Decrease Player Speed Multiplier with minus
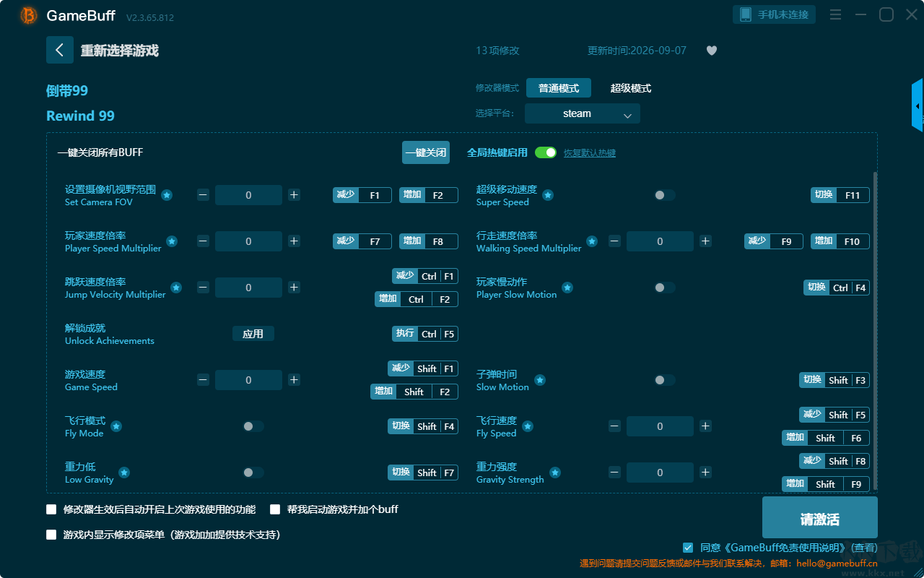The height and width of the screenshot is (578, 924). click(204, 241)
